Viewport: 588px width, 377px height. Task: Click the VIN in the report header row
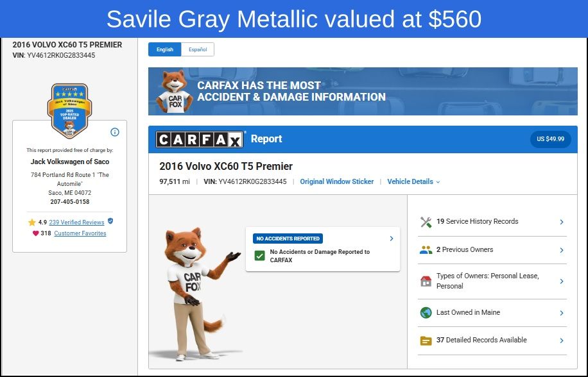(245, 181)
